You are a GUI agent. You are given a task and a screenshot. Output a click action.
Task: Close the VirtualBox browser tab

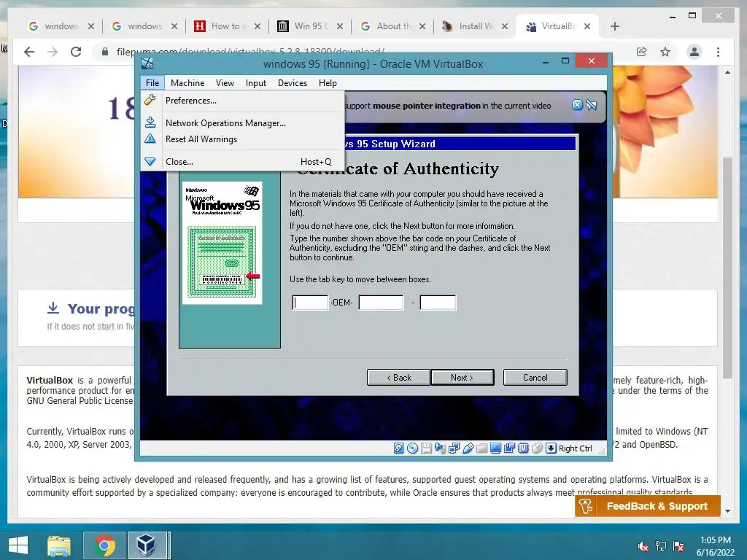(x=587, y=26)
